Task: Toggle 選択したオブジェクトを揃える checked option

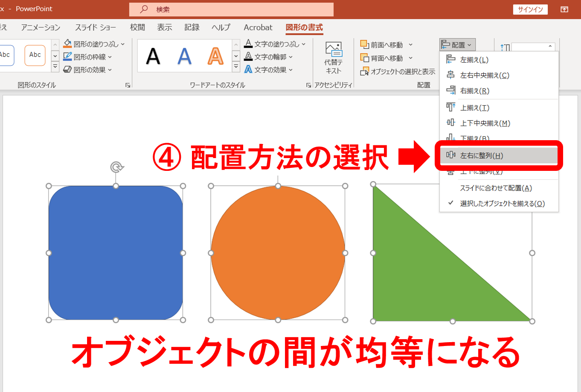Action: tap(499, 203)
